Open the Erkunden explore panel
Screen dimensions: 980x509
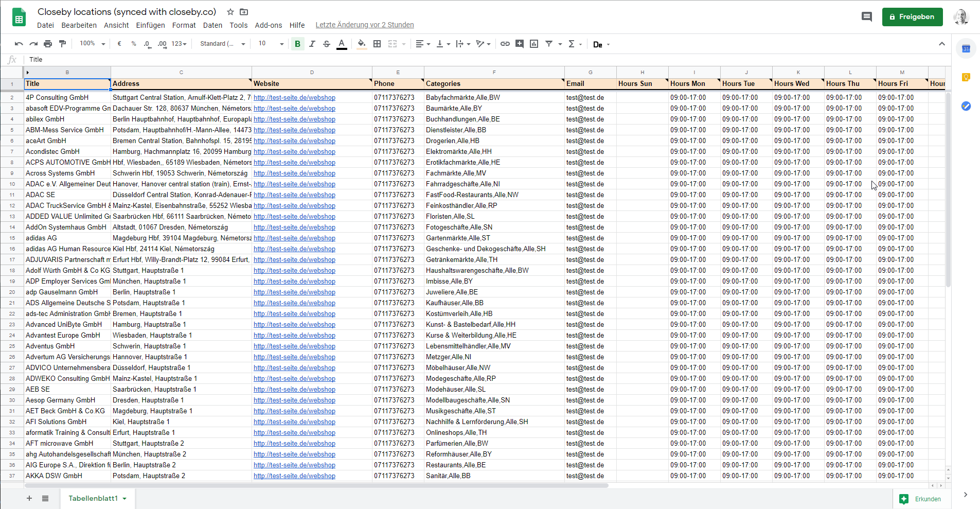pyautogui.click(x=921, y=499)
